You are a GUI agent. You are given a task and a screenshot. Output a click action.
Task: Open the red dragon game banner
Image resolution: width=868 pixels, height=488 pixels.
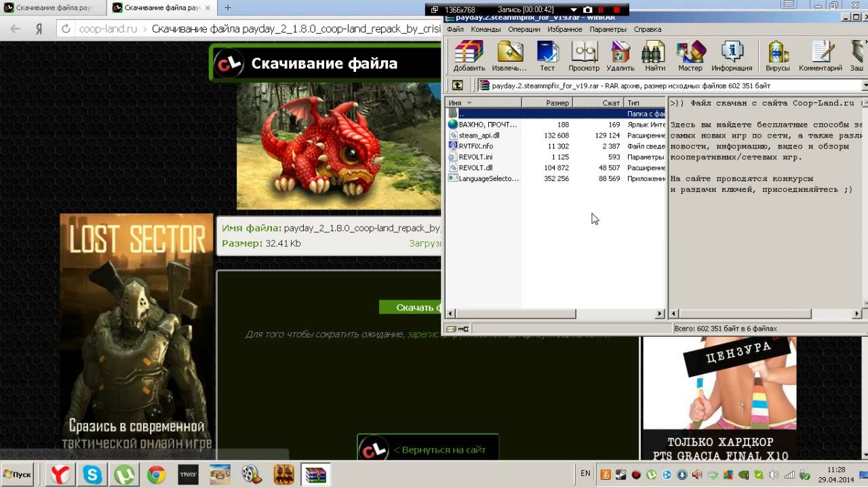click(x=338, y=146)
